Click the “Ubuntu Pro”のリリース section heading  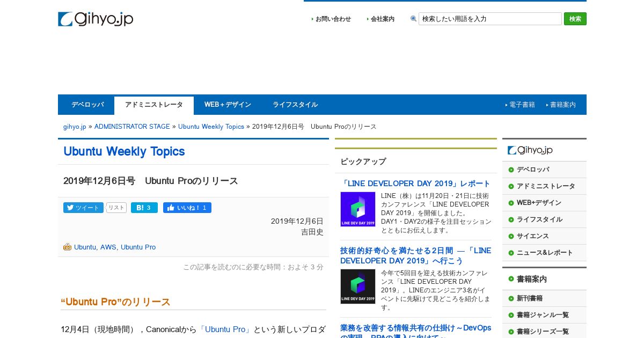point(116,302)
